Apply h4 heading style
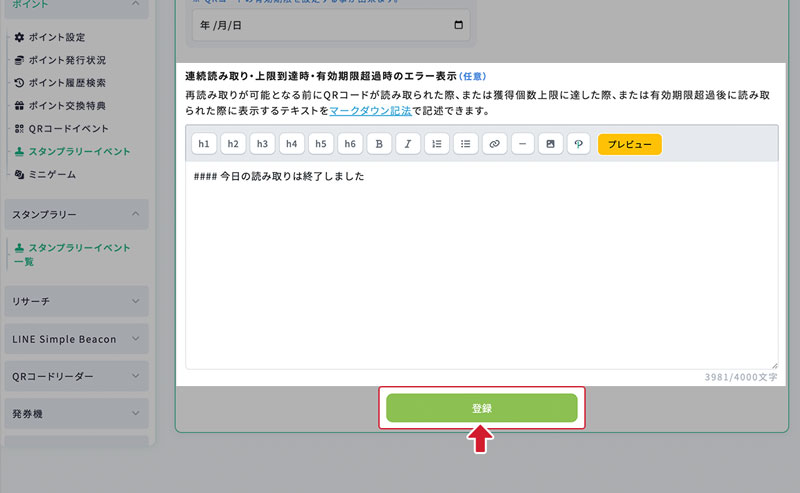 point(291,144)
